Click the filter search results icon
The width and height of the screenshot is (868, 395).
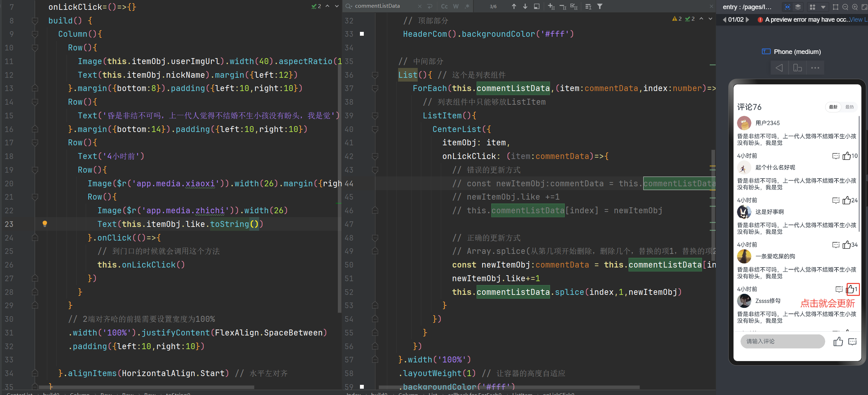600,6
